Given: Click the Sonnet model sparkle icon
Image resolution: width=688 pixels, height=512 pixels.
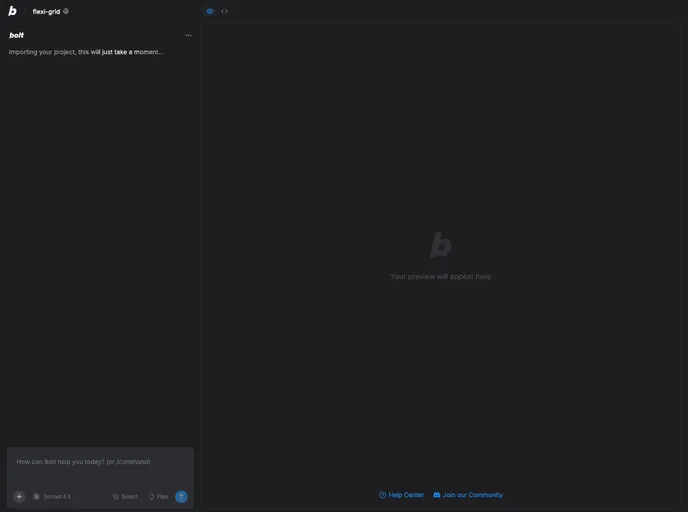Looking at the screenshot, I should [37, 496].
